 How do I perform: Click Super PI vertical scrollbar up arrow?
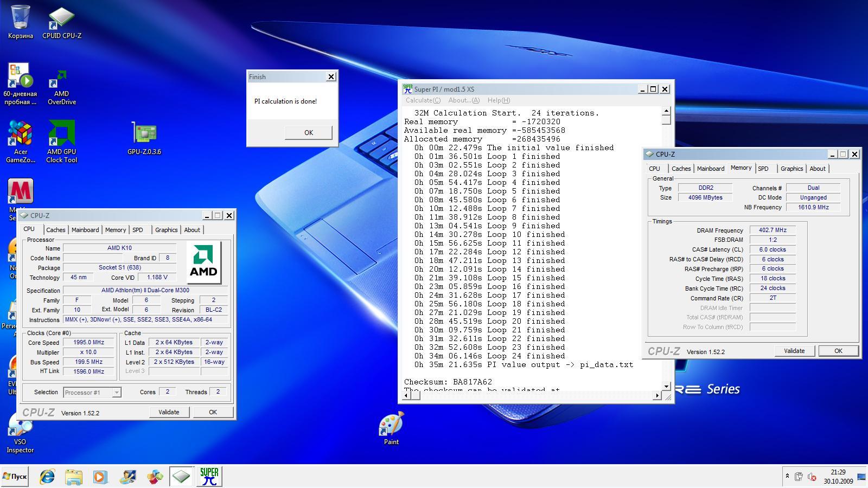666,111
